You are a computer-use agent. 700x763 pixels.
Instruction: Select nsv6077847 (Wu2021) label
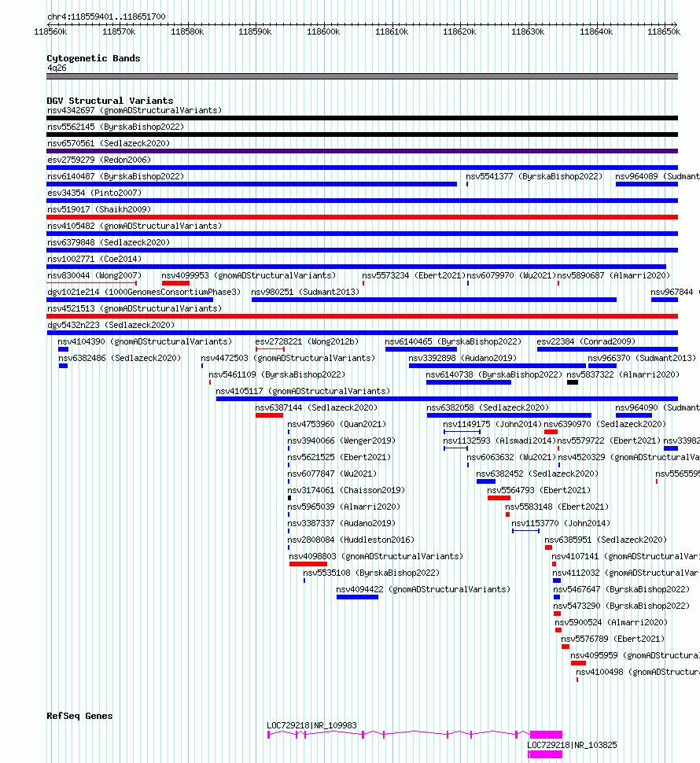(x=332, y=474)
